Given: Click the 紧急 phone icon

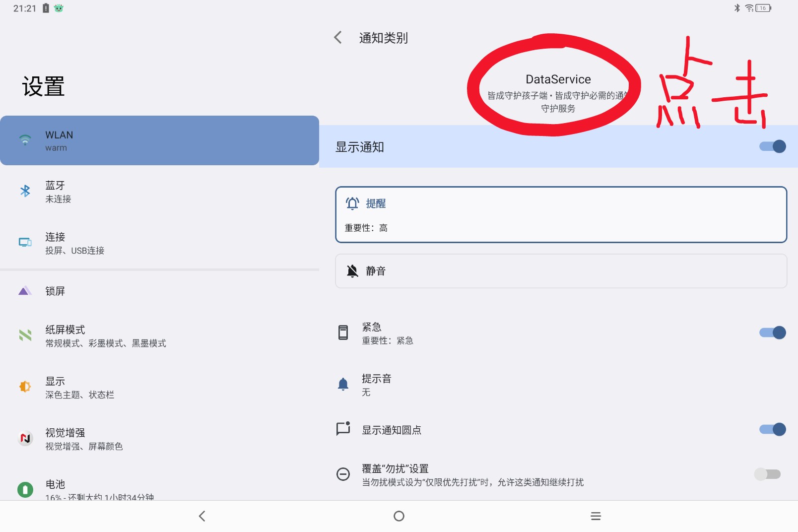Looking at the screenshot, I should (343, 332).
